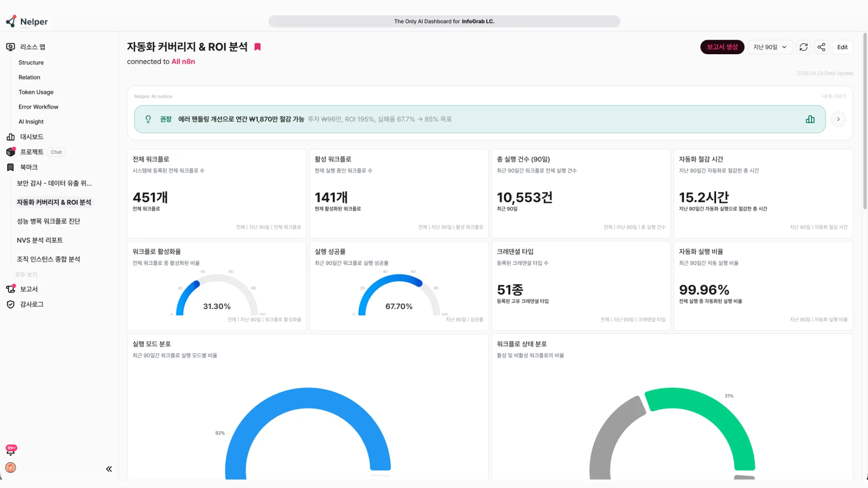Open NVS 분석 리포트 bookmark
Viewport: 868px width, 488px height.
point(40,240)
